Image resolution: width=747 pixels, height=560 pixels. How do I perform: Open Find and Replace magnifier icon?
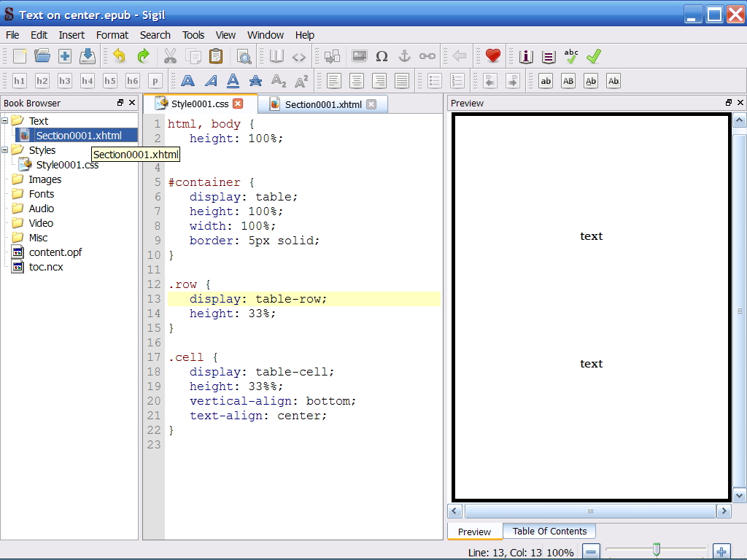[244, 56]
